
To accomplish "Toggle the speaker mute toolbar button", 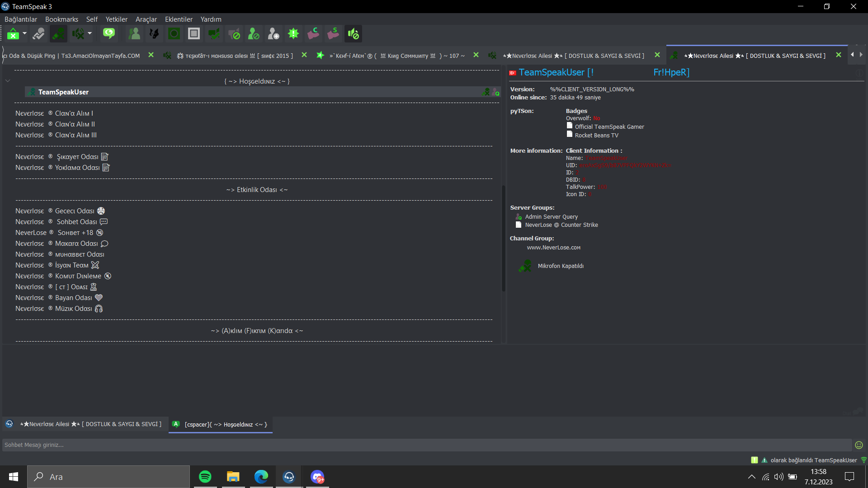I will click(x=78, y=34).
